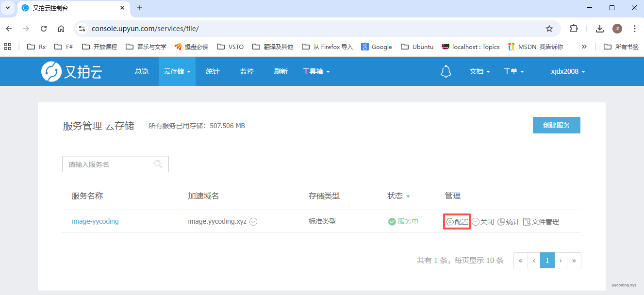Screen dimensions: 644x295
Task: Click the 又拍云 logo
Action: [x=72, y=71]
